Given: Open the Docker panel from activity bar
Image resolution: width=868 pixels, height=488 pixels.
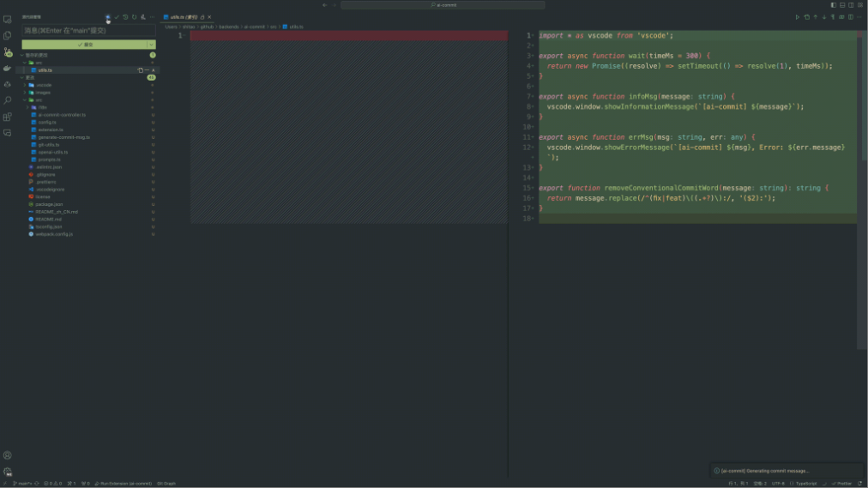Looking at the screenshot, I should pyautogui.click(x=8, y=68).
